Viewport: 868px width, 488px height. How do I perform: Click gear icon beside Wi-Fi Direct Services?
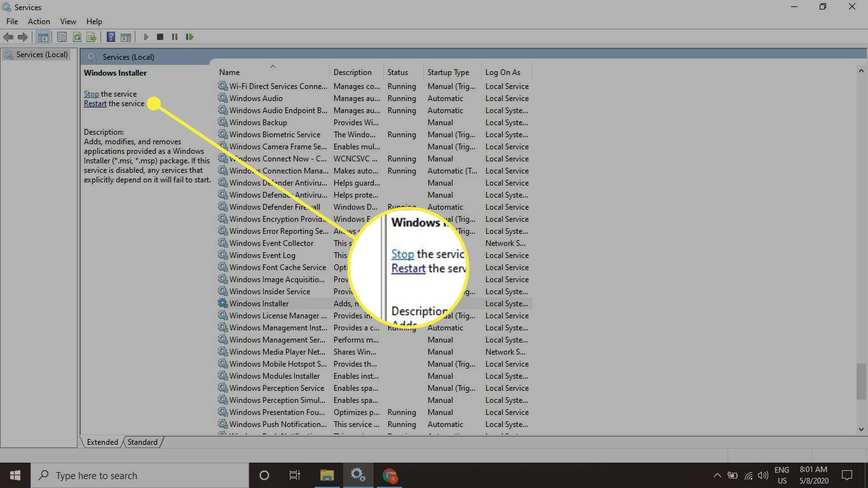(x=222, y=86)
